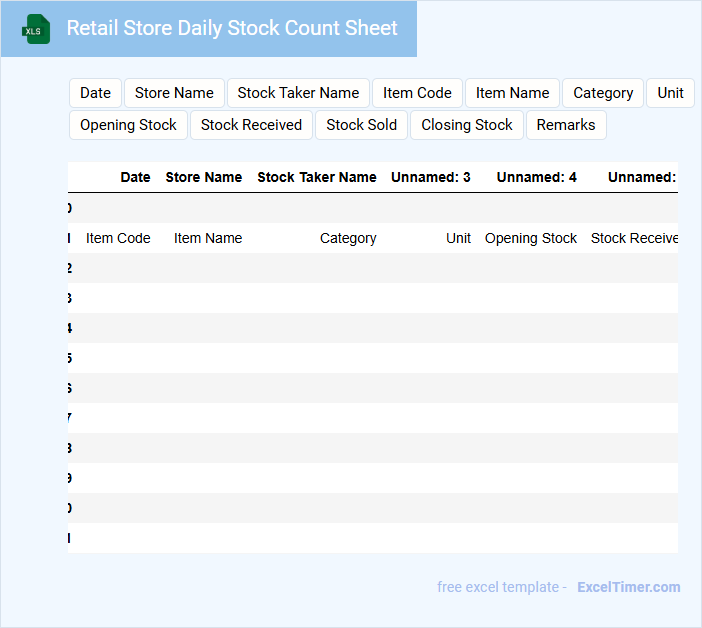Select the Date tag button
This screenshot has width=702, height=628.
[x=95, y=93]
